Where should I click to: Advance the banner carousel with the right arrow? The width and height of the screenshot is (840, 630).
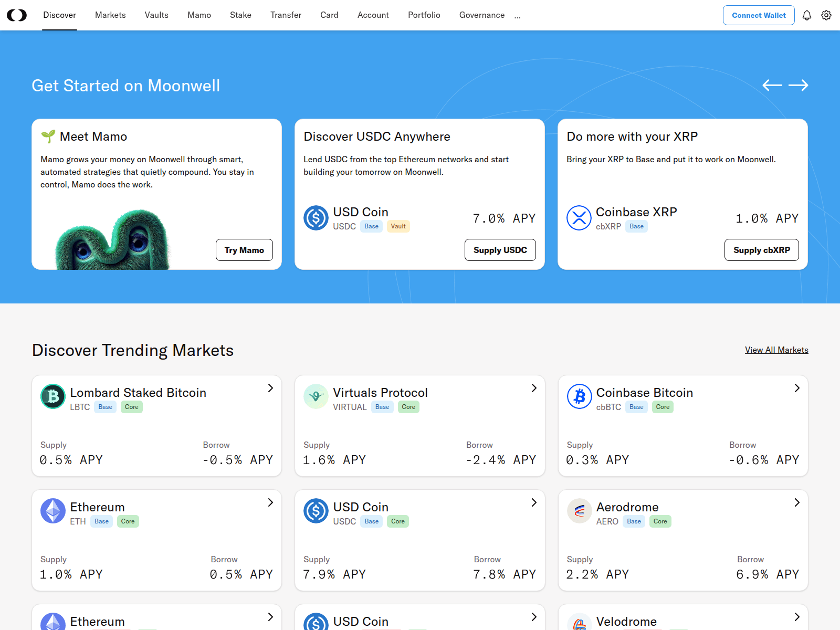pos(800,85)
